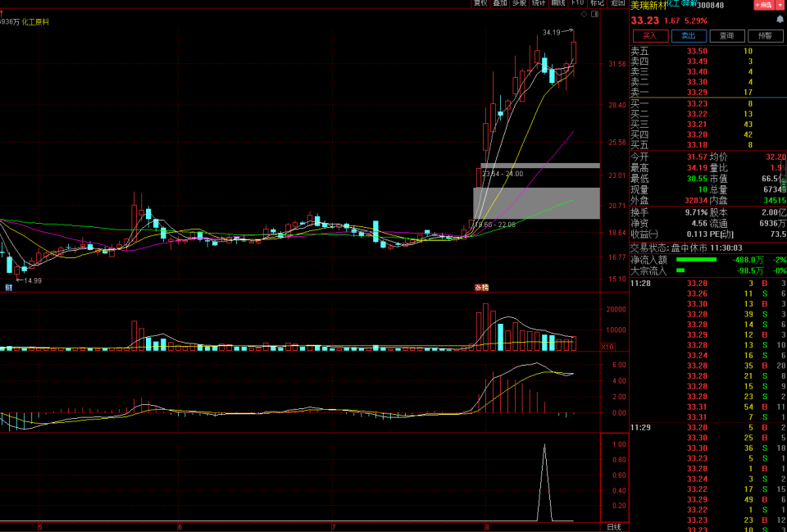Open the 复权 toolbar item

[x=480, y=3]
